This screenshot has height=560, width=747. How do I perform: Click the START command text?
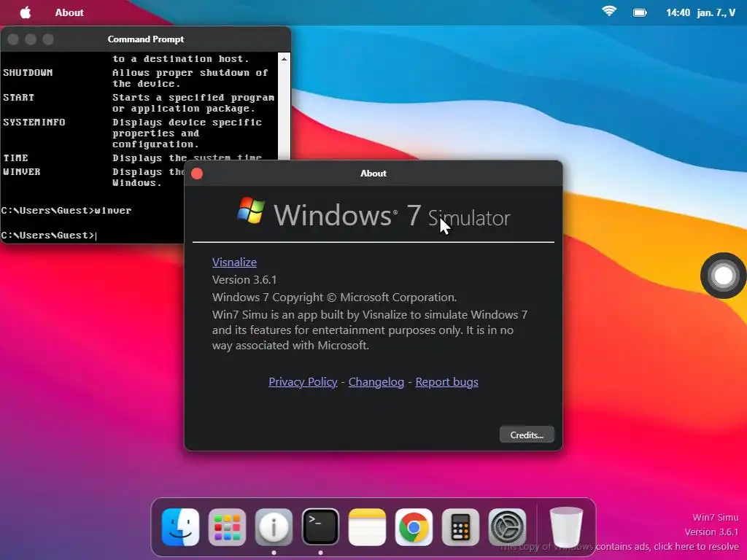point(18,98)
